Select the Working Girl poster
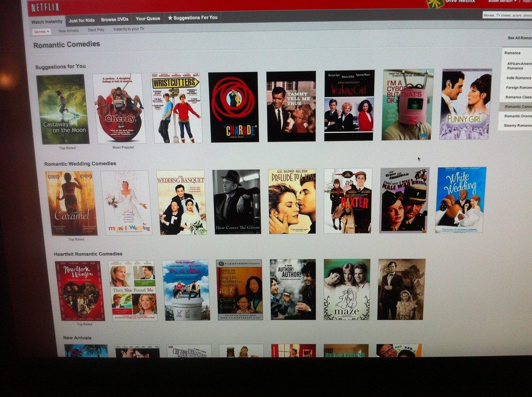532x397 pixels. [349, 105]
